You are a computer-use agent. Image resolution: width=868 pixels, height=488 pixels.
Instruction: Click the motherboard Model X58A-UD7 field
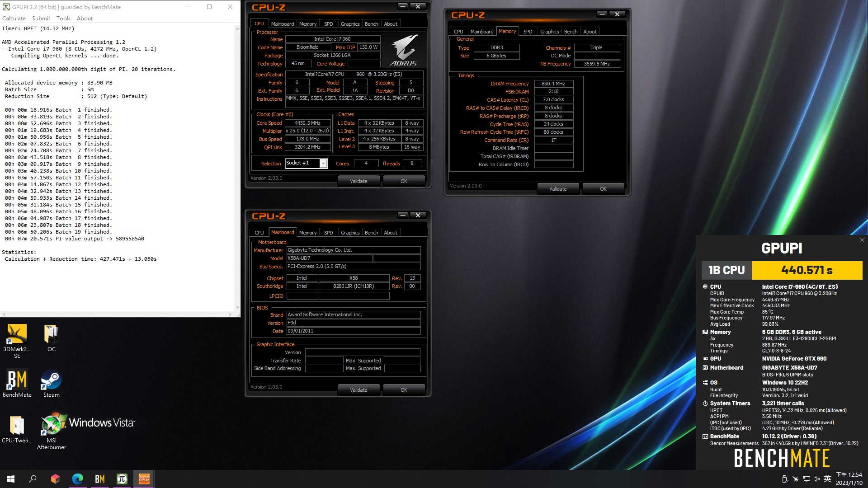pos(330,258)
